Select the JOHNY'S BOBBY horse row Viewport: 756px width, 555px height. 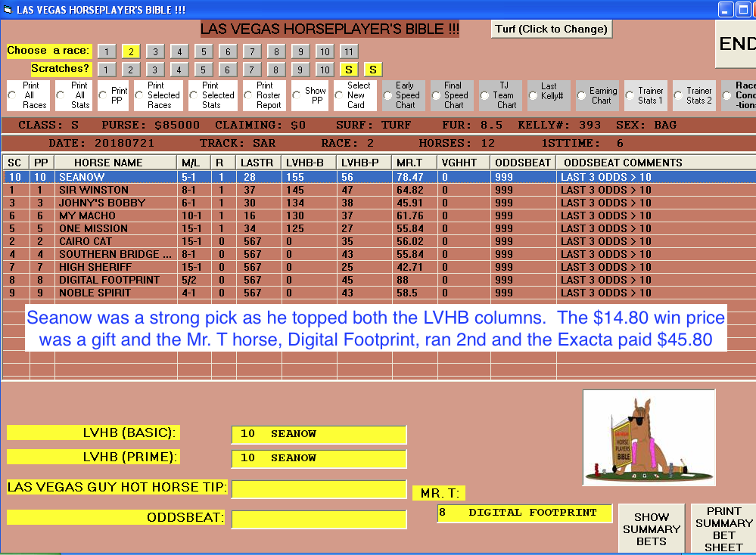point(379,203)
